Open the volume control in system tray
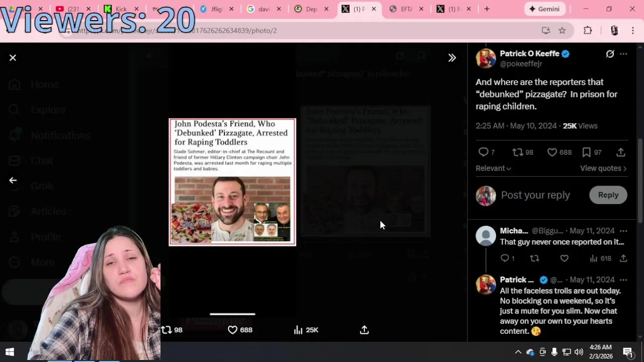 [x=579, y=352]
